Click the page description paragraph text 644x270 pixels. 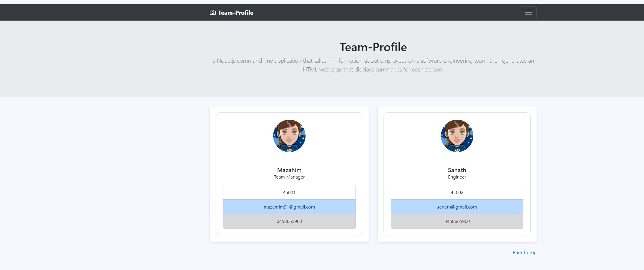point(373,65)
